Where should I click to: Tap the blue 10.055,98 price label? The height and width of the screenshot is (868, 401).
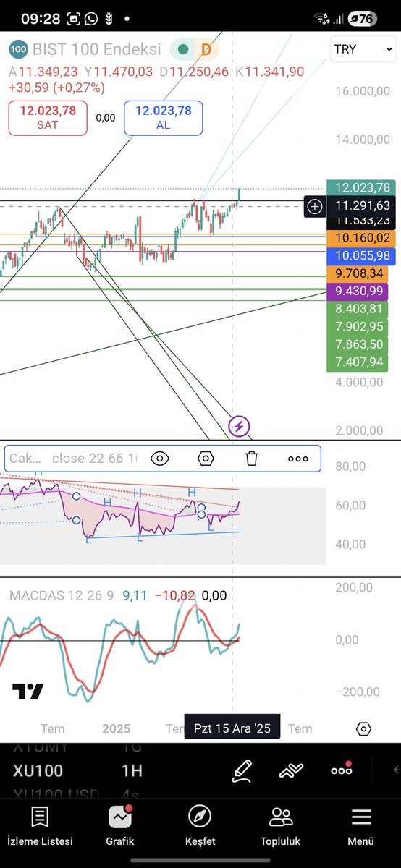pyautogui.click(x=363, y=255)
